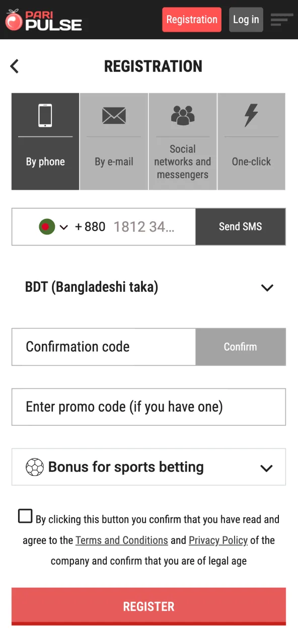Select the phone icon registration method
The height and width of the screenshot is (644, 298).
click(x=45, y=115)
